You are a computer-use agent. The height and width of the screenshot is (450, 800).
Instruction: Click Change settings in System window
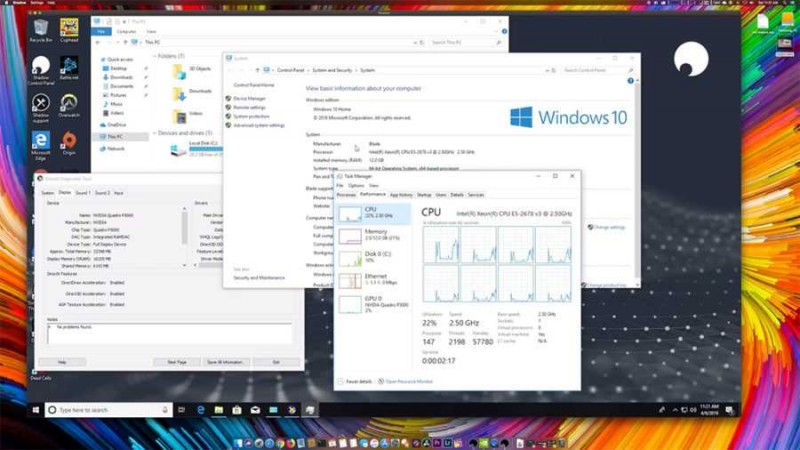tap(609, 228)
